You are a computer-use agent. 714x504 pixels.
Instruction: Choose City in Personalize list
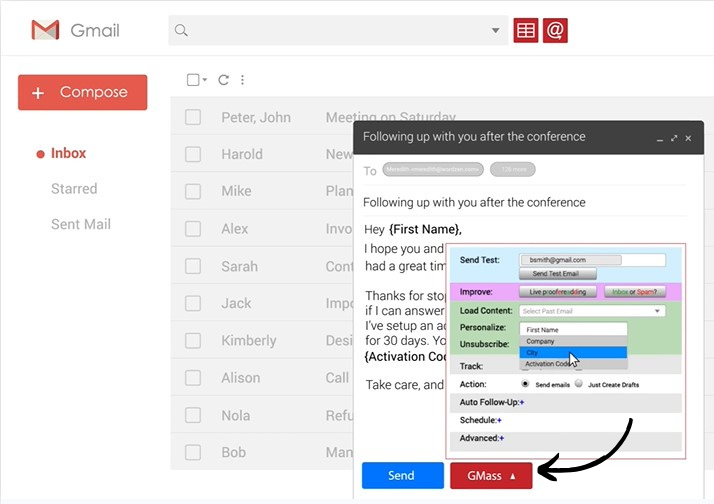[x=573, y=352]
